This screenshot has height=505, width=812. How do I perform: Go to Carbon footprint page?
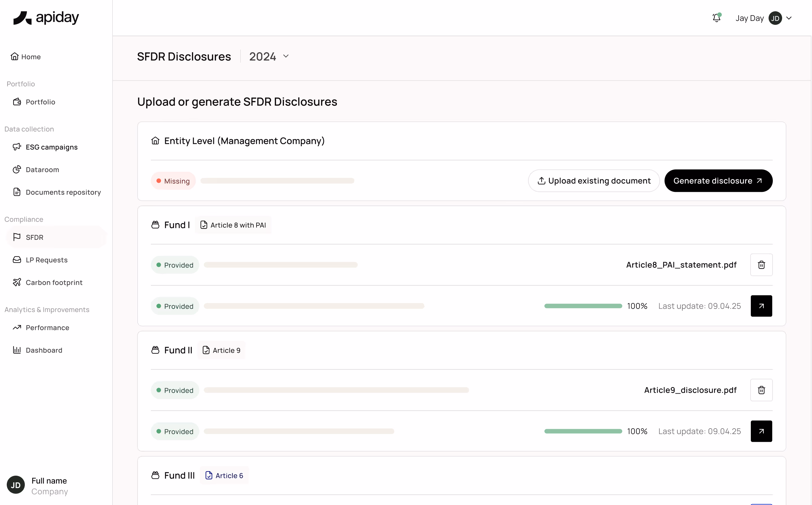[x=54, y=283]
